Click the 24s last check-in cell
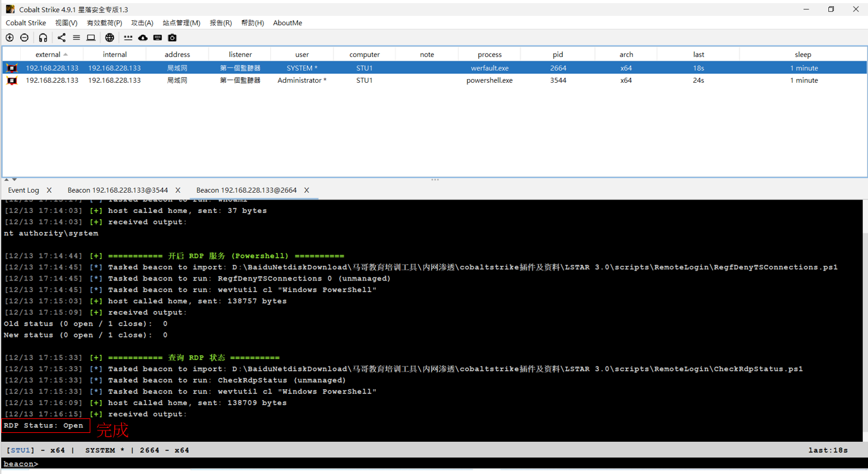This screenshot has width=868, height=474. tap(698, 80)
